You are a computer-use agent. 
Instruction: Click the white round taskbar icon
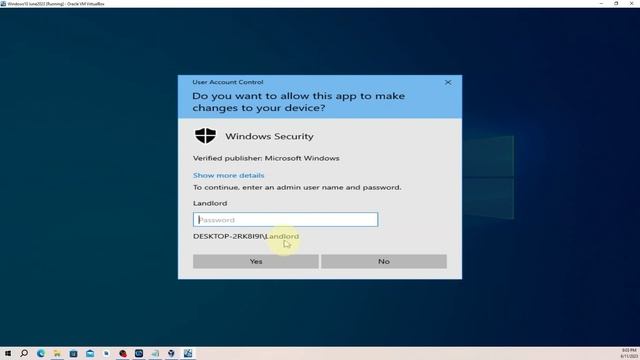coord(106,353)
